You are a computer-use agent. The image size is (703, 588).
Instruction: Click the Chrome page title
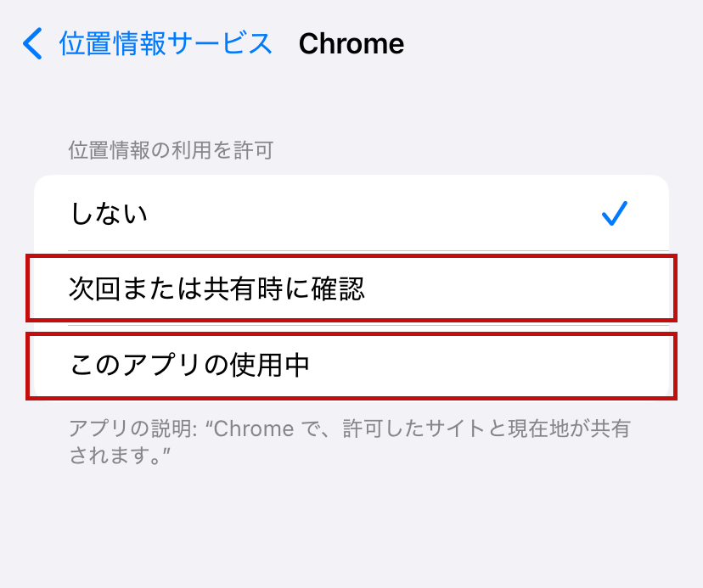click(x=351, y=43)
